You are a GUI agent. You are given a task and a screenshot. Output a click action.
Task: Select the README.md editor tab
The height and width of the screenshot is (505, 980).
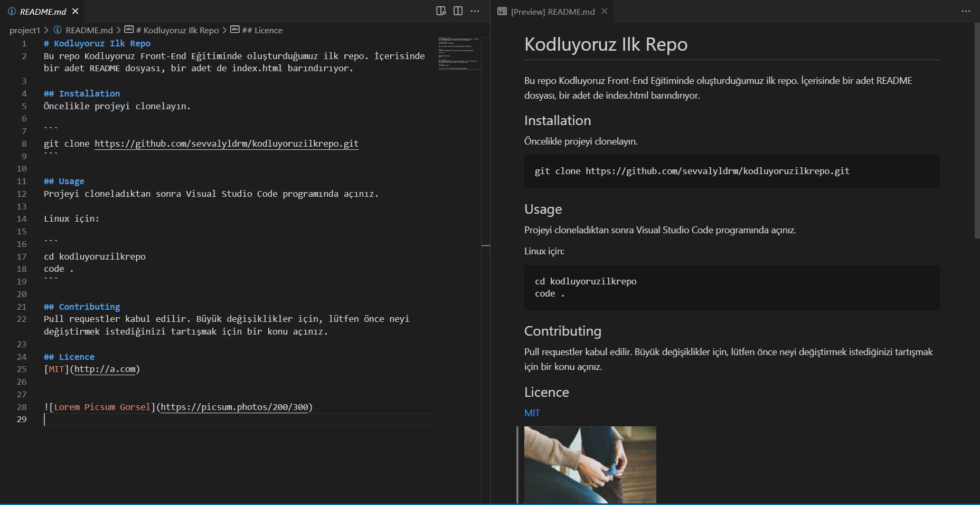[43, 11]
